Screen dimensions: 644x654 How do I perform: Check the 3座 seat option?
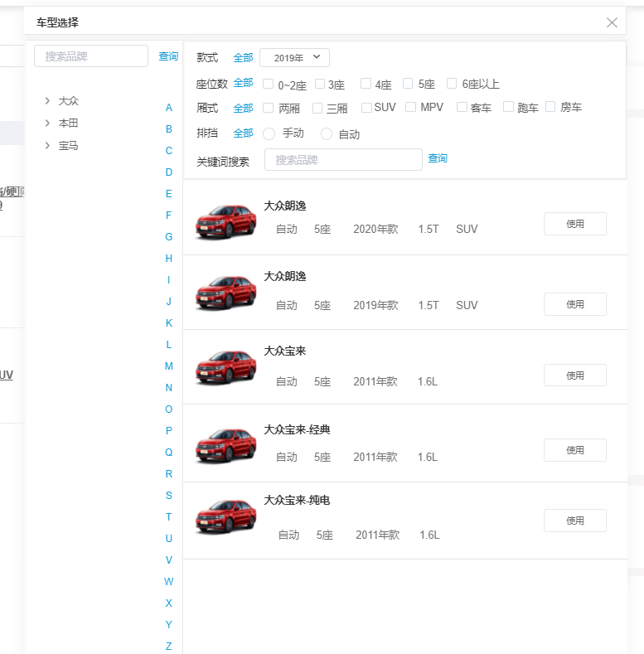(x=320, y=84)
